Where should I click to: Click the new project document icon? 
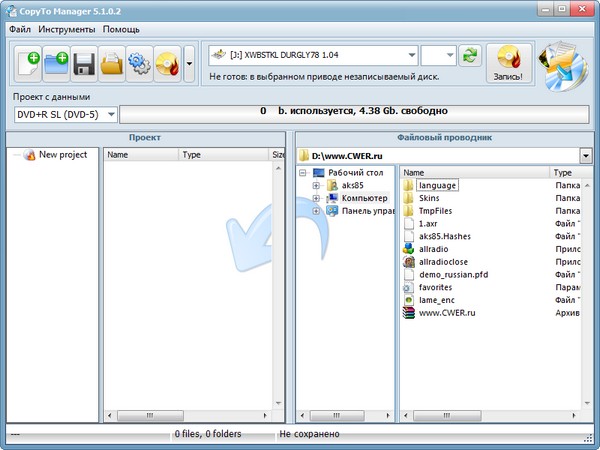28,65
